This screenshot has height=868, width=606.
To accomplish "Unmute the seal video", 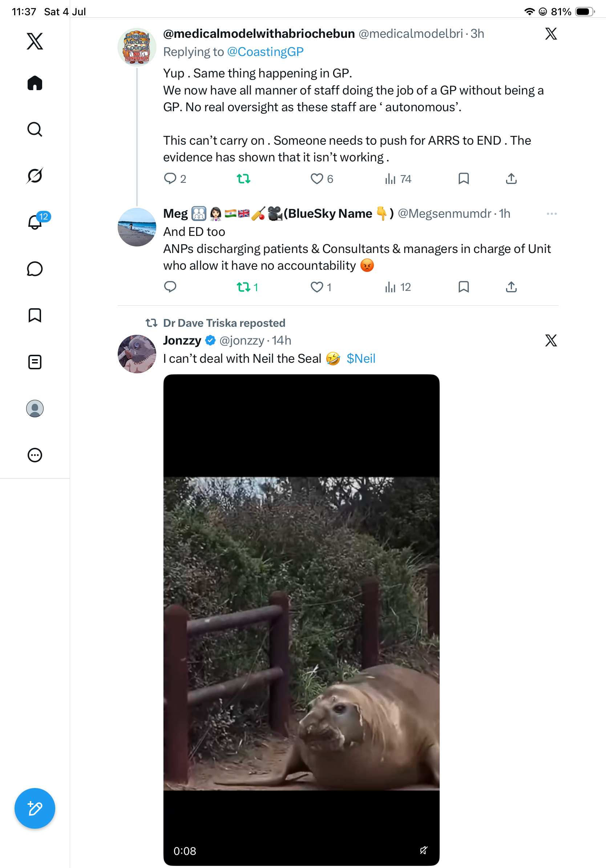I will click(x=424, y=850).
